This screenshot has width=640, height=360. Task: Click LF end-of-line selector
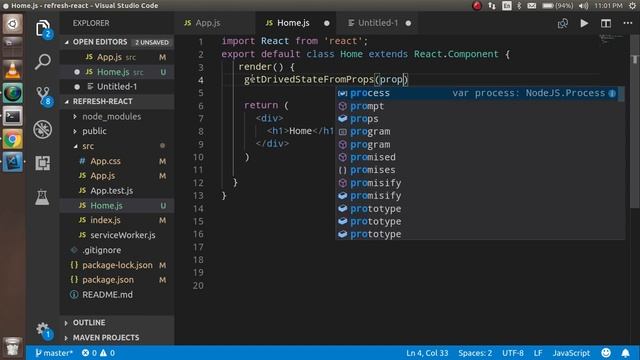pyautogui.click(x=538, y=353)
